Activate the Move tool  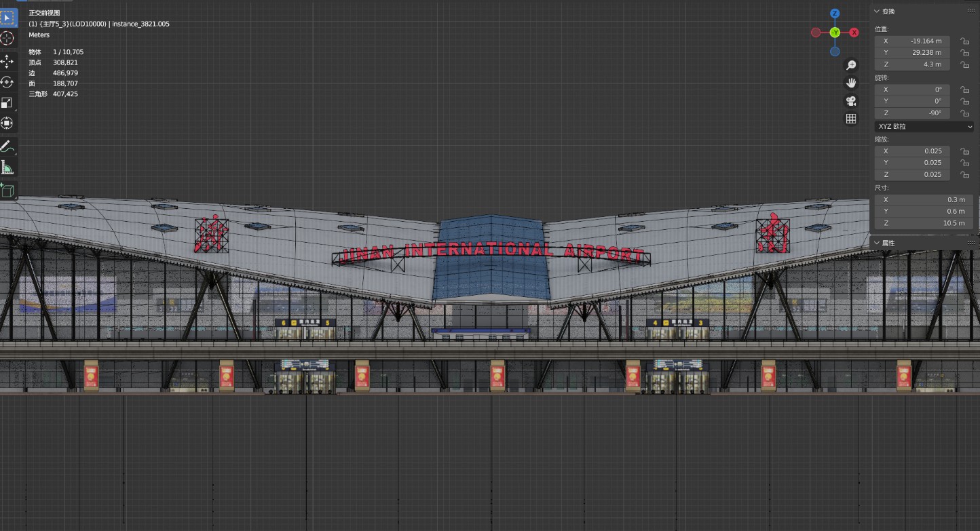pyautogui.click(x=7, y=61)
